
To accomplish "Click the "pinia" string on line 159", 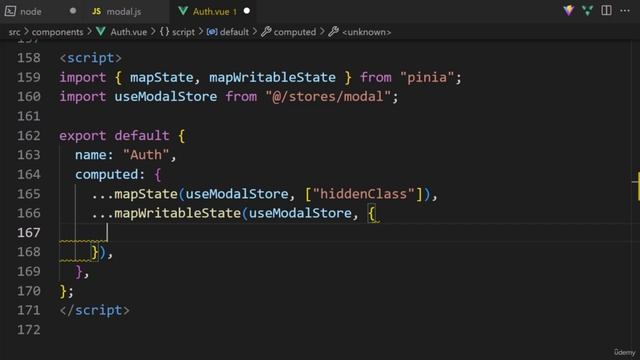I will (x=427, y=78).
